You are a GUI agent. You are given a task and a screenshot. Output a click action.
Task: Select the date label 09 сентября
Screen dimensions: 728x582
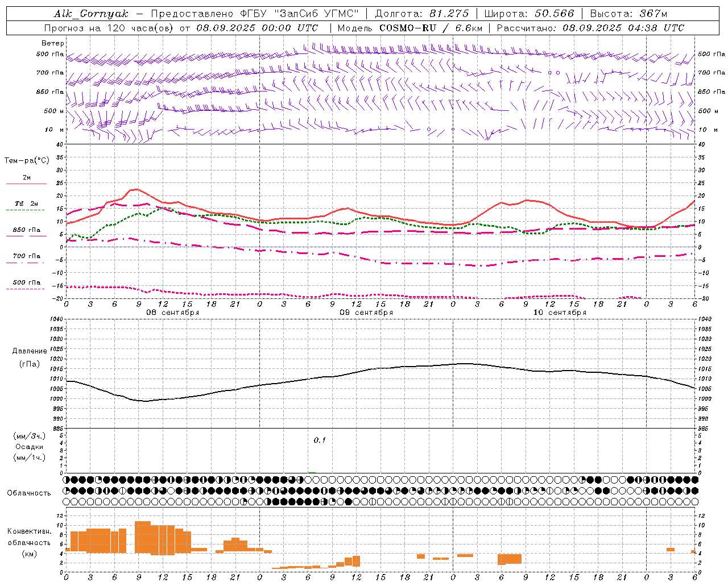click(366, 313)
